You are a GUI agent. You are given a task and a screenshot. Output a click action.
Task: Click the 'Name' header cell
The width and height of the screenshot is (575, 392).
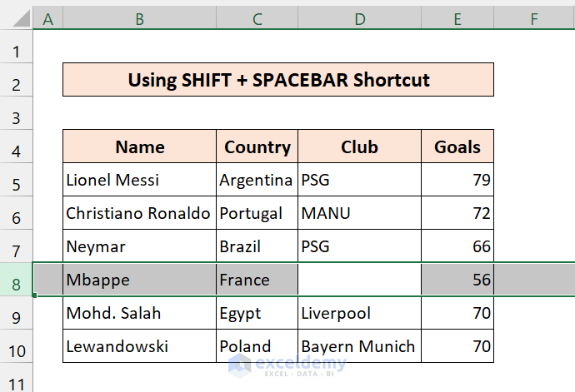[139, 147]
